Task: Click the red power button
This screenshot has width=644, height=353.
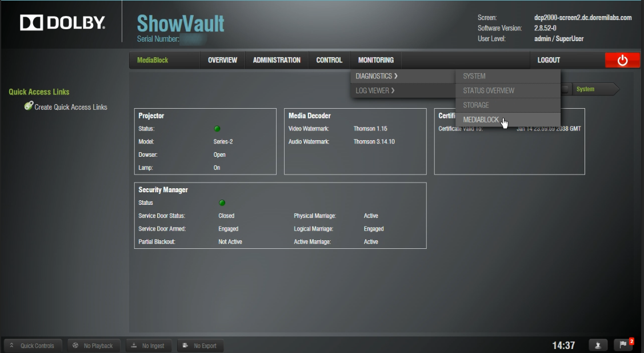Action: (x=622, y=60)
